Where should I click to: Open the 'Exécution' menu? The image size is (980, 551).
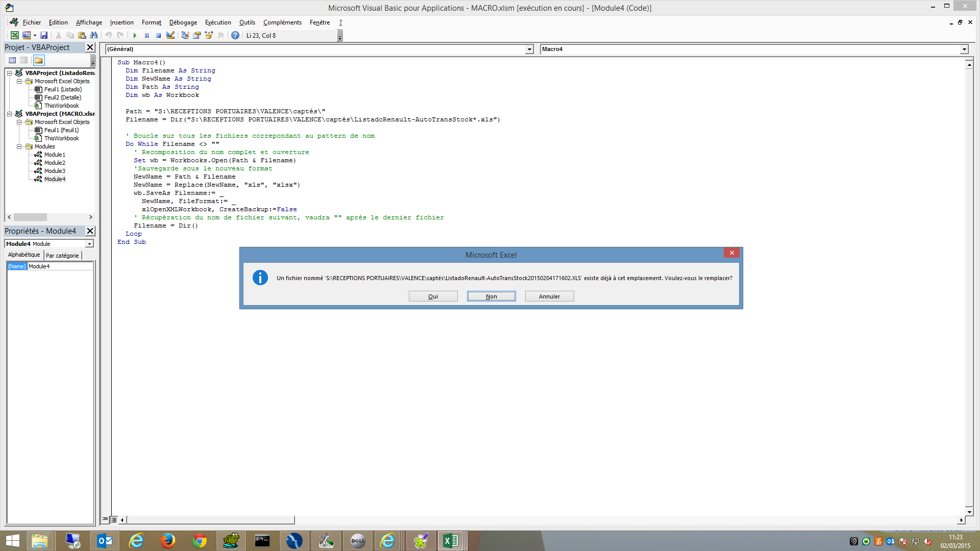point(217,22)
